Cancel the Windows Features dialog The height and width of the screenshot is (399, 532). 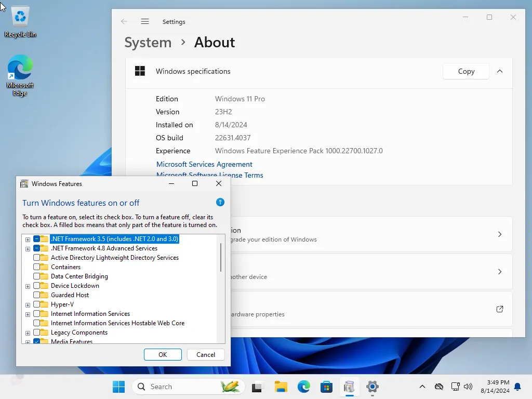206,354
